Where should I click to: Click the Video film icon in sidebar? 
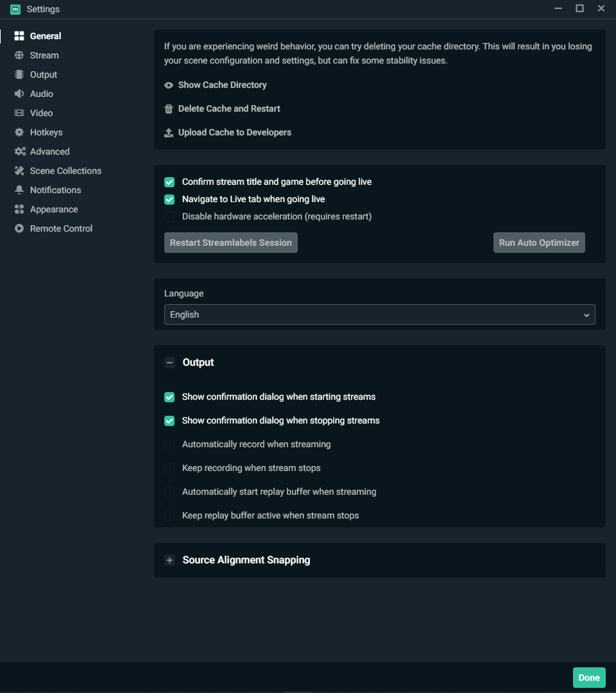click(19, 113)
